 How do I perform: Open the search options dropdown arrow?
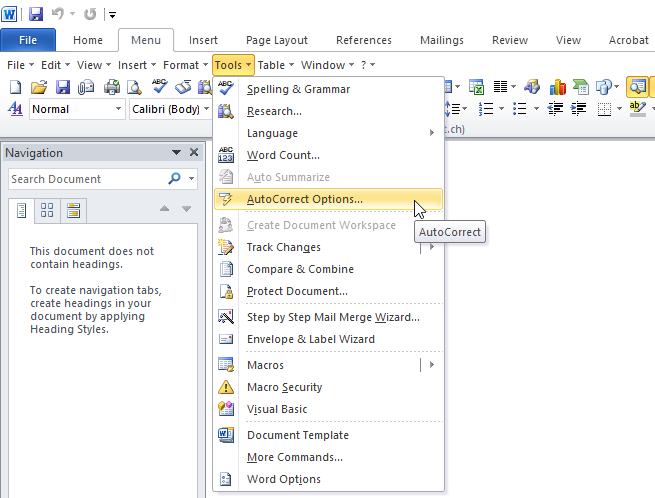191,179
